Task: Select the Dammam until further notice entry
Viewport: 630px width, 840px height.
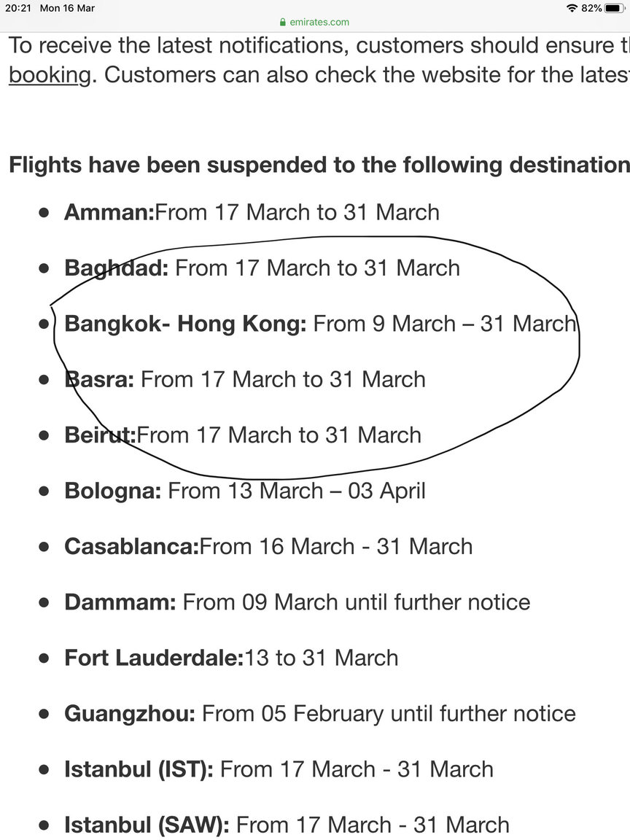Action: [x=297, y=602]
